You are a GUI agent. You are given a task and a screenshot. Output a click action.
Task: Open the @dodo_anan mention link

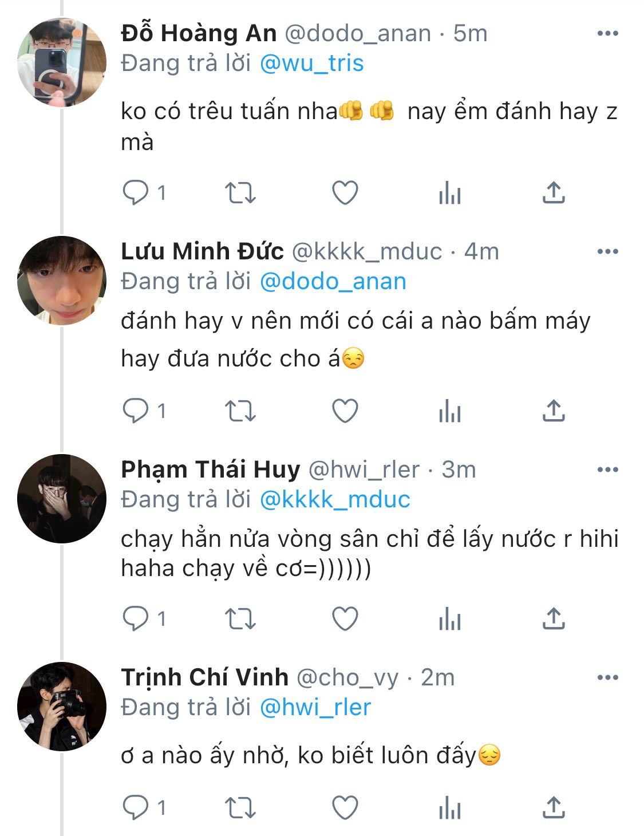333,281
